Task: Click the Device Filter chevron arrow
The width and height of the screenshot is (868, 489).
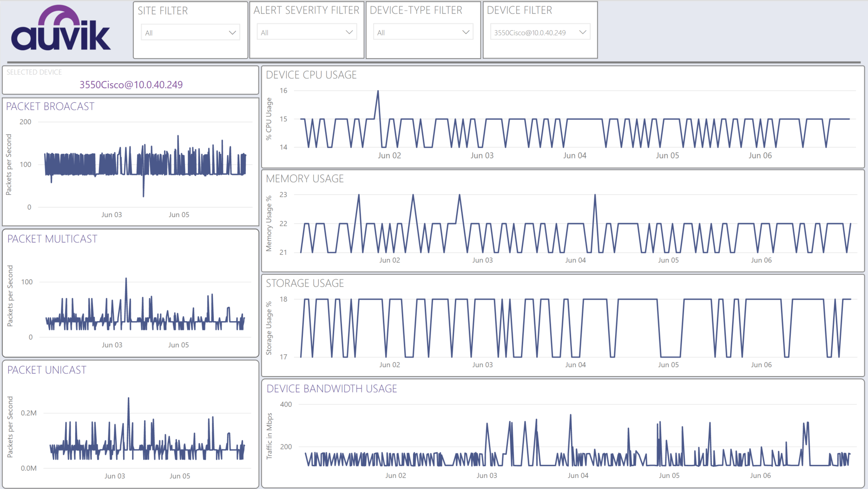Action: point(583,33)
